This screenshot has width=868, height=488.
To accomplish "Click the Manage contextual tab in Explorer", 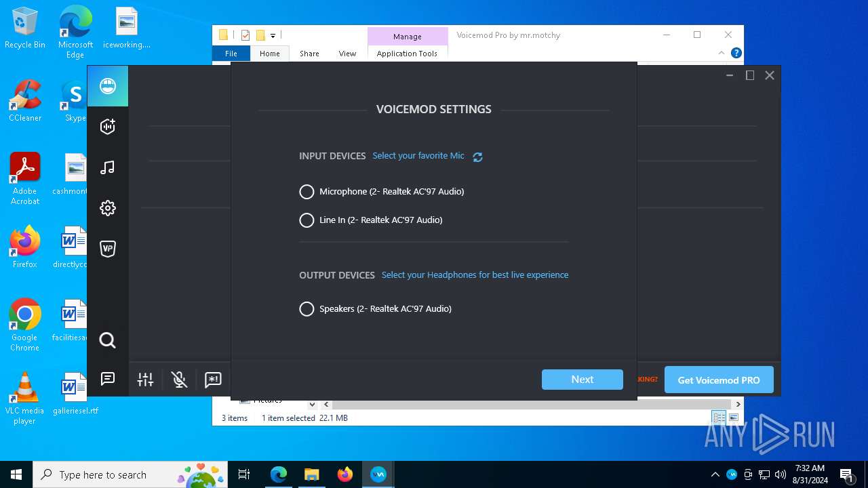I will 408,37.
